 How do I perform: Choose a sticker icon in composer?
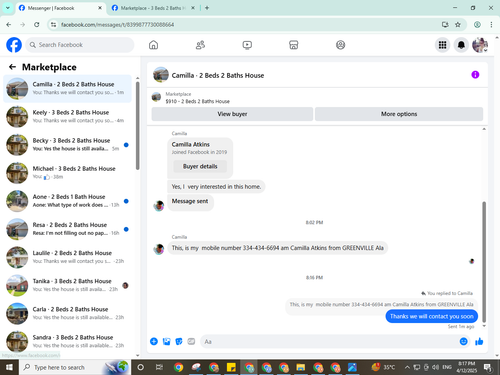click(x=179, y=341)
